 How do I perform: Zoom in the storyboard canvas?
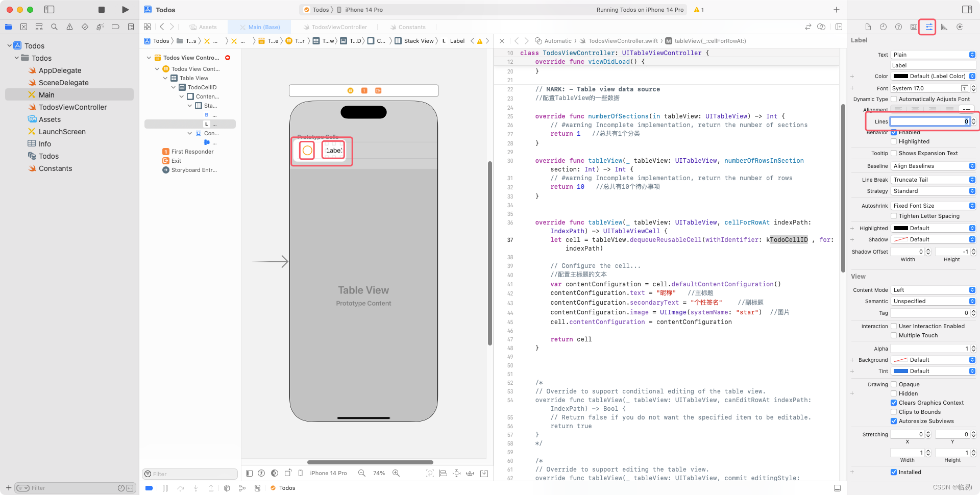click(396, 473)
